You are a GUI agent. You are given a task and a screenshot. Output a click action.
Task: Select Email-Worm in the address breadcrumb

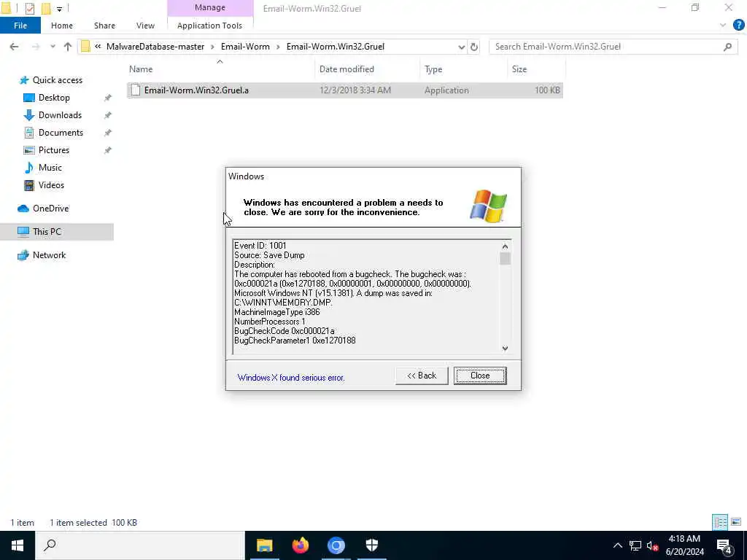click(x=245, y=47)
